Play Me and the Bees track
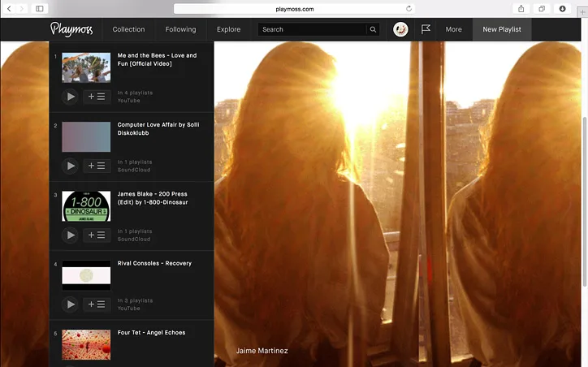This screenshot has width=588, height=367. click(71, 97)
